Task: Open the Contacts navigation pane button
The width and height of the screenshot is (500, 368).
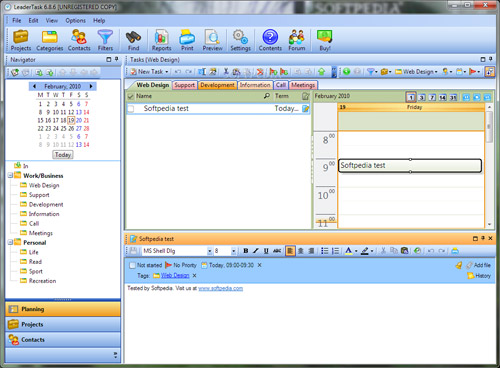Action: click(63, 340)
